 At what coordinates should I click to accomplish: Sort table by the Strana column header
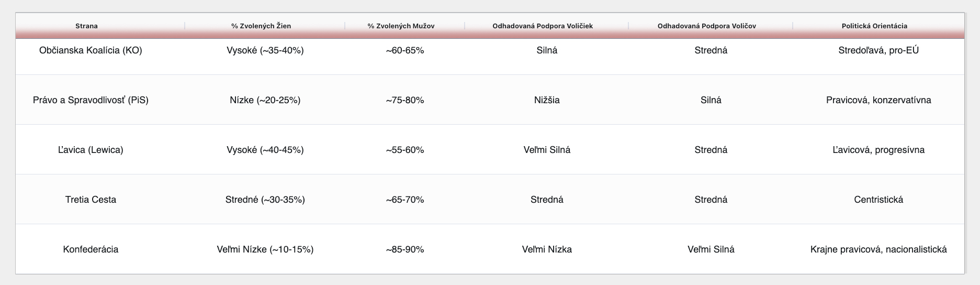click(x=86, y=26)
